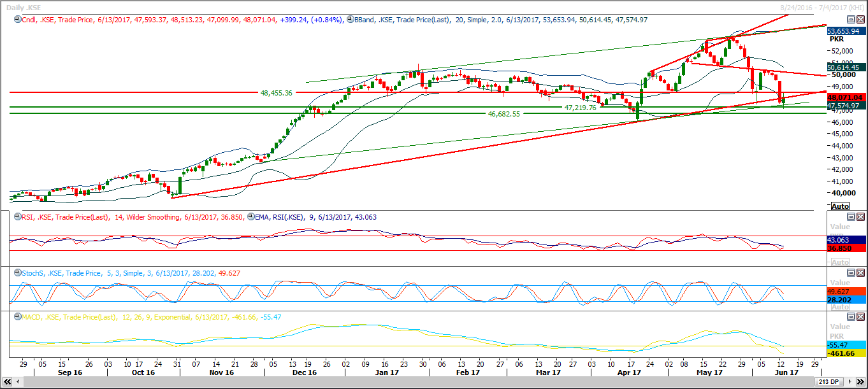Click the MACD indicator legend icon
This screenshot has height=389, width=868.
click(17, 317)
